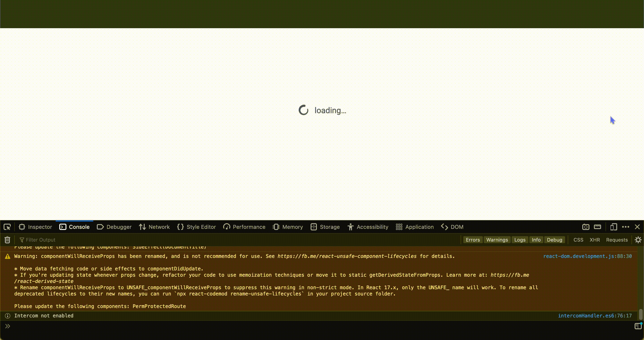The image size is (644, 340).
Task: Enable the Errors log filter
Action: 473,240
